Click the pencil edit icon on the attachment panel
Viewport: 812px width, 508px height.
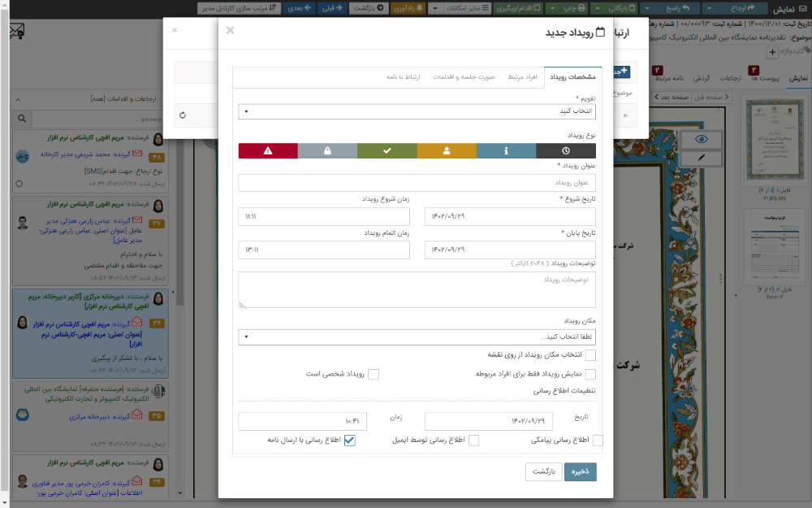coord(701,158)
